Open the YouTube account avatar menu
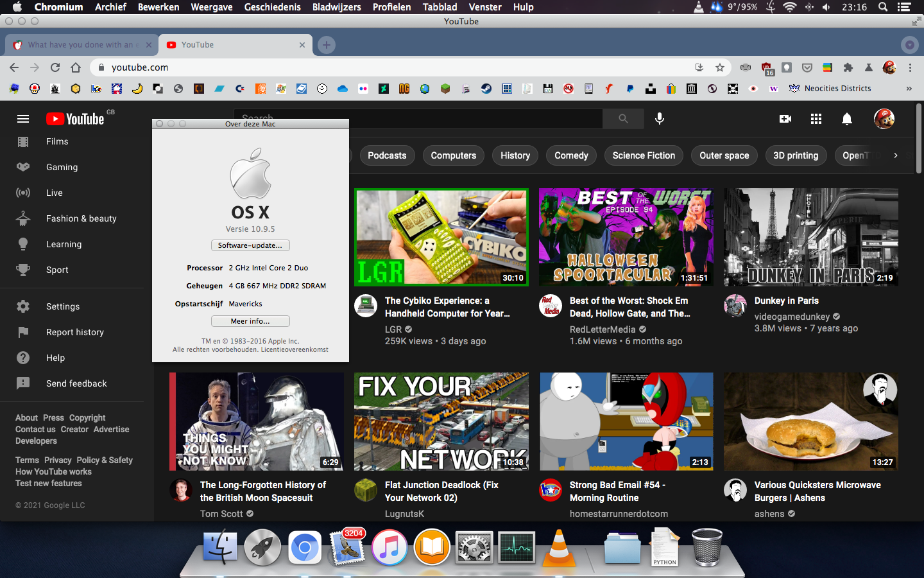The height and width of the screenshot is (578, 924). point(884,119)
